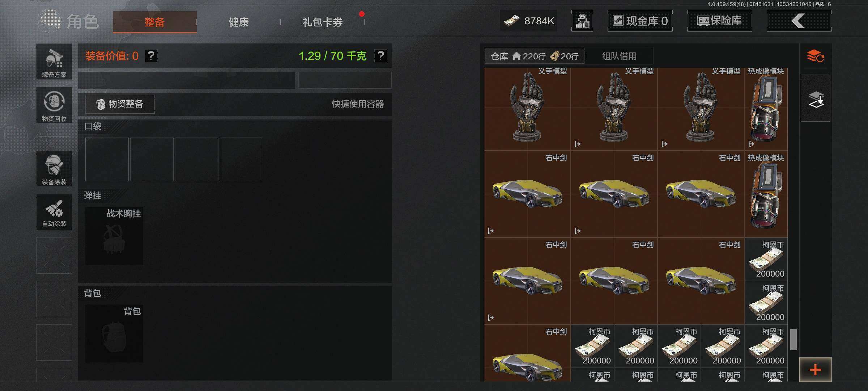
Task: Click the question mark next to 装备价值
Action: (x=151, y=56)
